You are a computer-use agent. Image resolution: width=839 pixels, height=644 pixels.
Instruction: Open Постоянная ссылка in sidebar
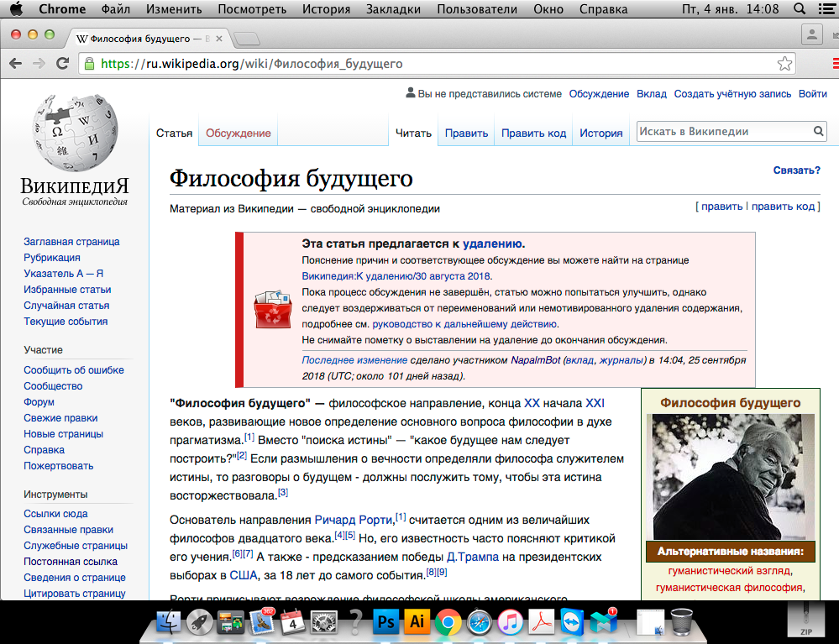[x=70, y=562]
